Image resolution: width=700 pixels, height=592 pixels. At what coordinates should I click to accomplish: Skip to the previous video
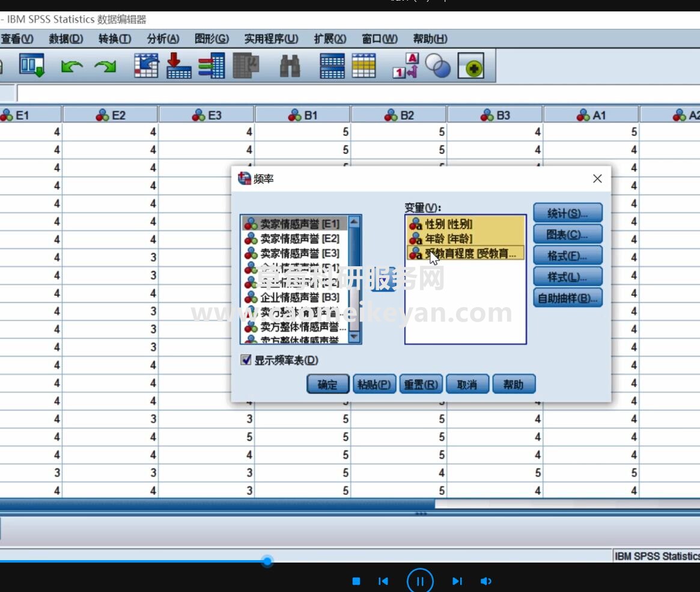[383, 581]
